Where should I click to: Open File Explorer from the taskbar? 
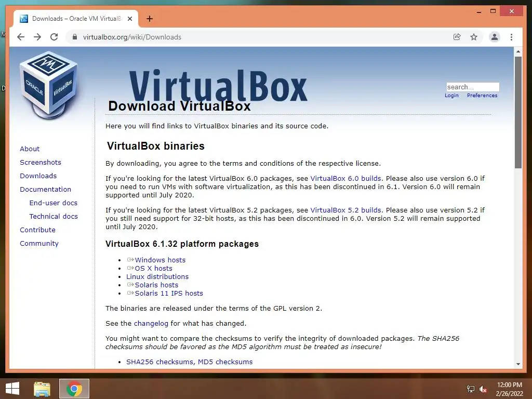click(42, 389)
